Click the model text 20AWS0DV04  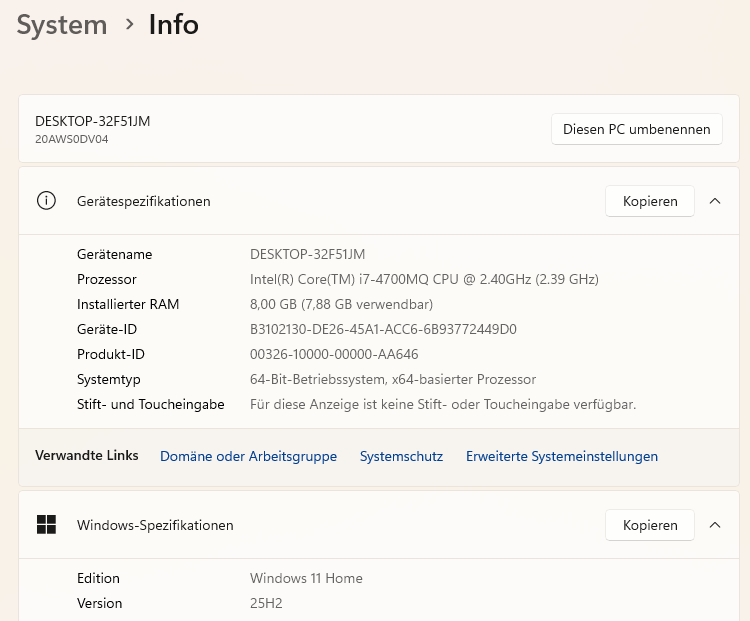coord(72,139)
